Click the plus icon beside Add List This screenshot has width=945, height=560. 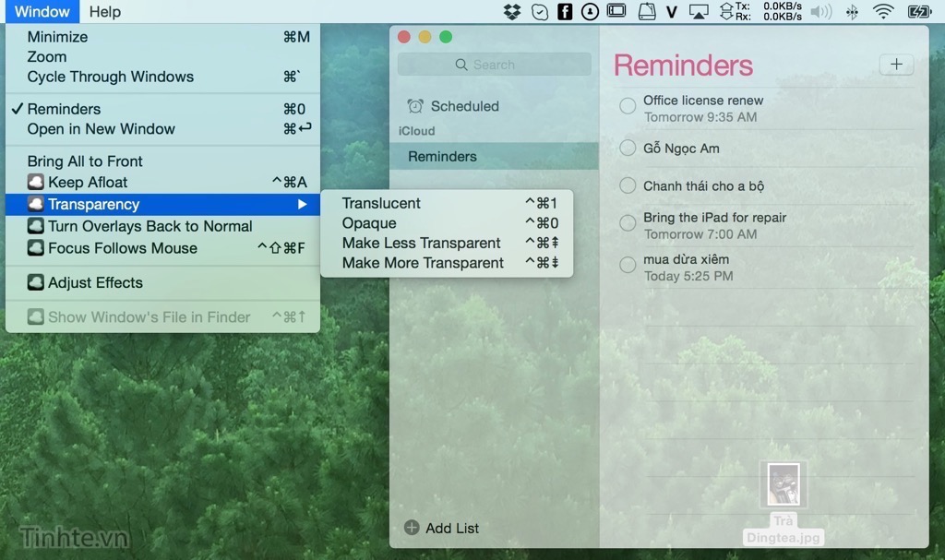click(412, 529)
